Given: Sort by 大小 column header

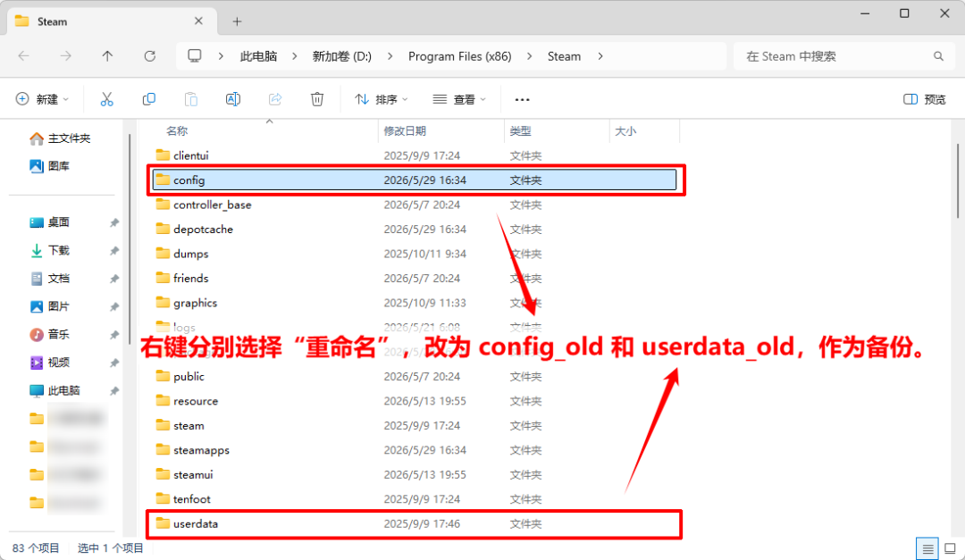Looking at the screenshot, I should 625,131.
